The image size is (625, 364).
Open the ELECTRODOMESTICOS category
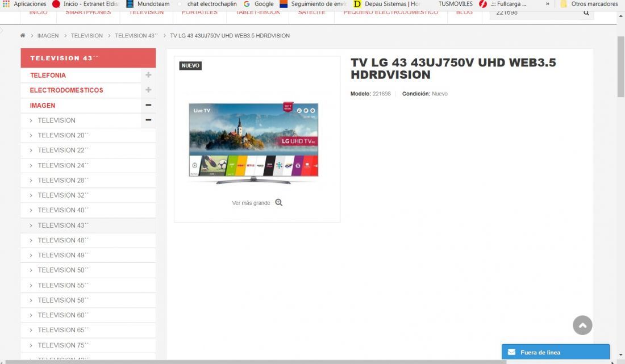[66, 90]
